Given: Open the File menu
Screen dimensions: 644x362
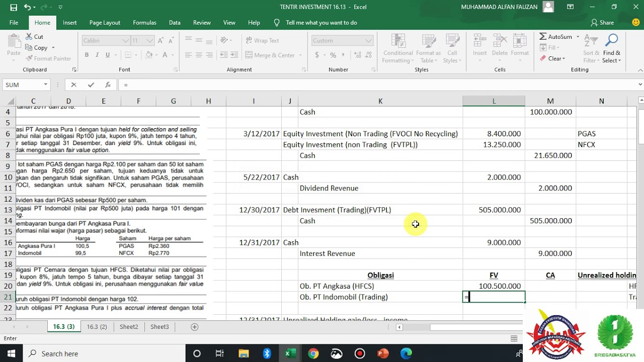Looking at the screenshot, I should point(14,23).
